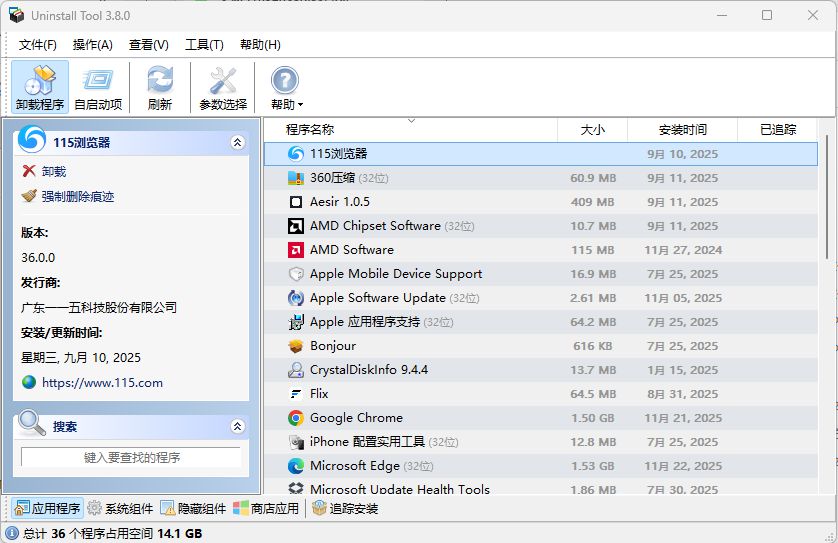Select the CrystalDiskInfo 9.4.4 icon
This screenshot has height=543, width=838.
pyautogui.click(x=296, y=370)
